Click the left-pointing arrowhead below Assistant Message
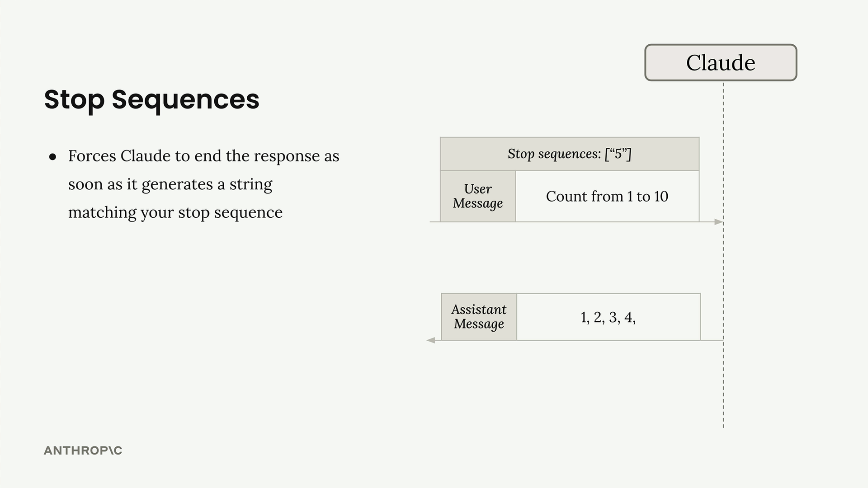Viewport: 868px width, 488px height. click(431, 340)
